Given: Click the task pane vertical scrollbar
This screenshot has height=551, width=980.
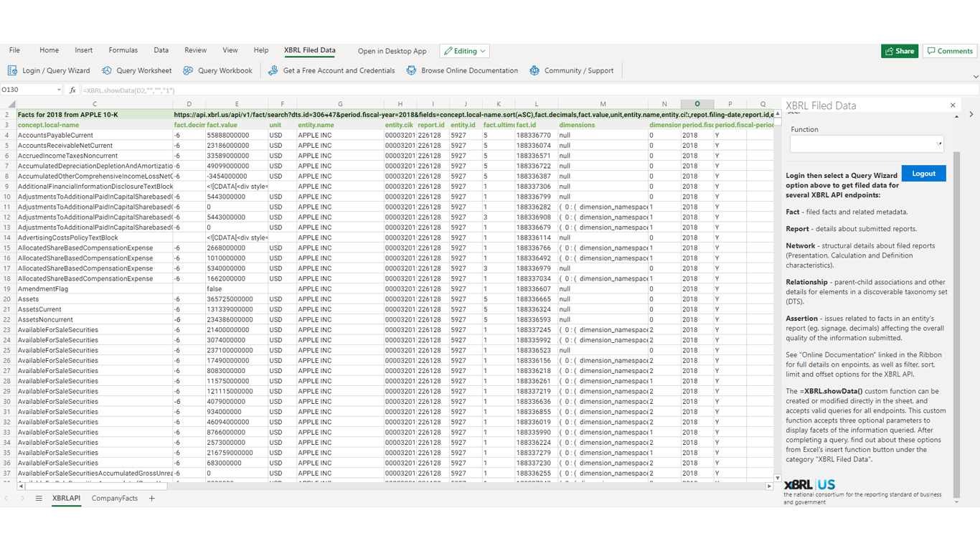Looking at the screenshot, I should (956, 323).
